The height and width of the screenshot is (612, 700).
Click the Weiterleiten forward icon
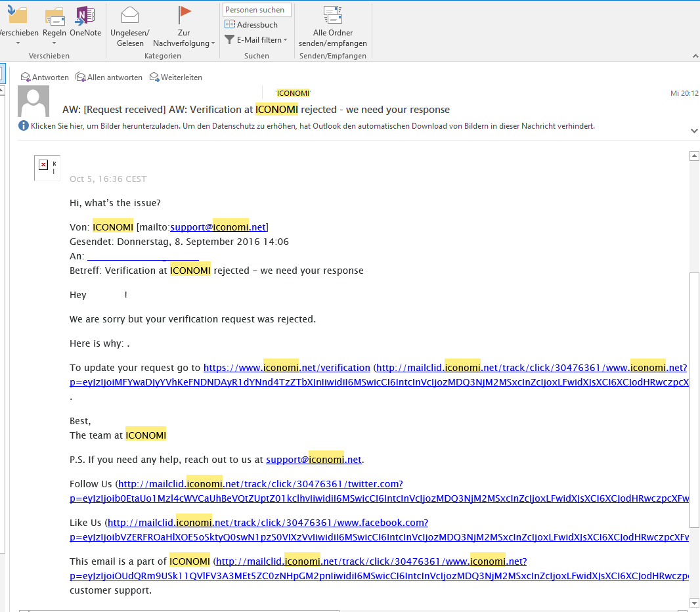pos(154,77)
